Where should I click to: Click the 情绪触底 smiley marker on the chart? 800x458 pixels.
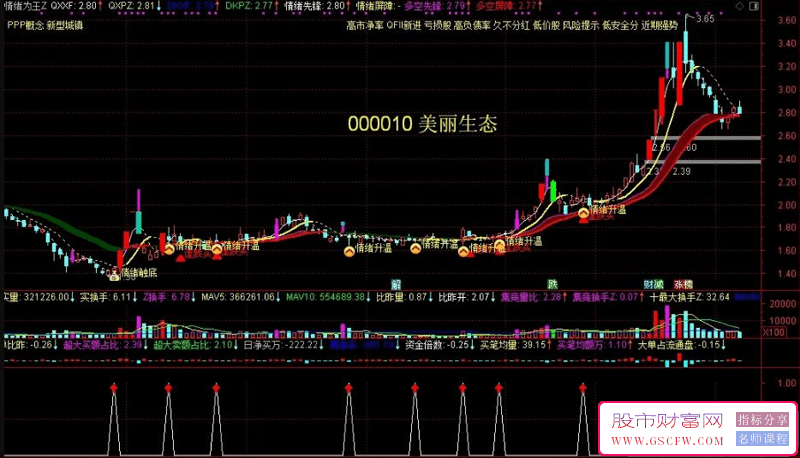pos(114,275)
